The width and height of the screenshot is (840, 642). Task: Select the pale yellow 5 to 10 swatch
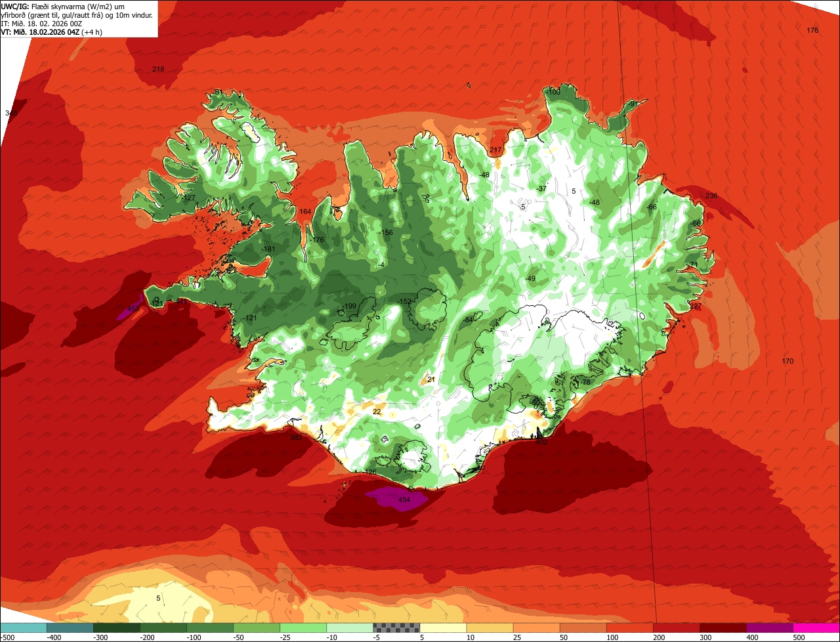click(443, 628)
